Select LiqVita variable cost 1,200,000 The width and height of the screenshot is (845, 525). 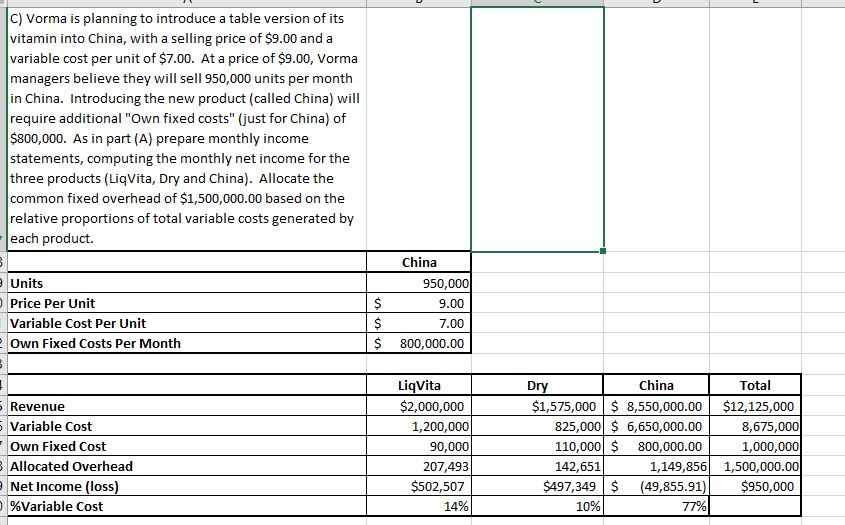point(419,426)
